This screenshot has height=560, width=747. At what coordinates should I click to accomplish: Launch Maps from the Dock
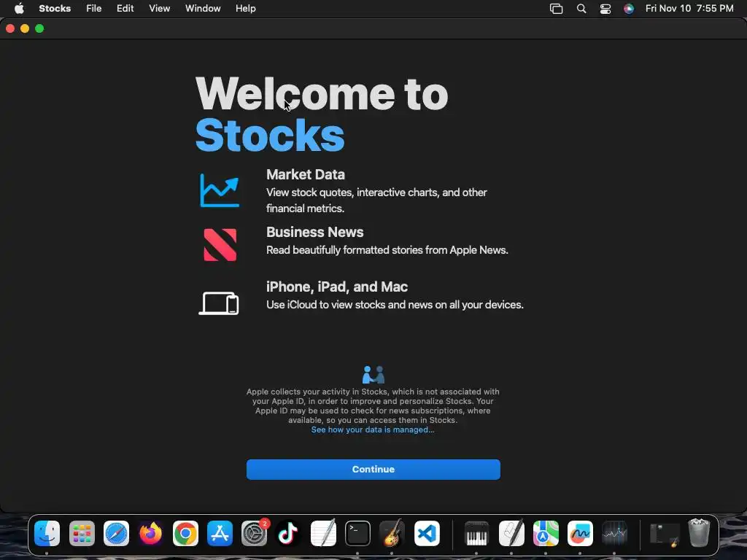tap(546, 533)
